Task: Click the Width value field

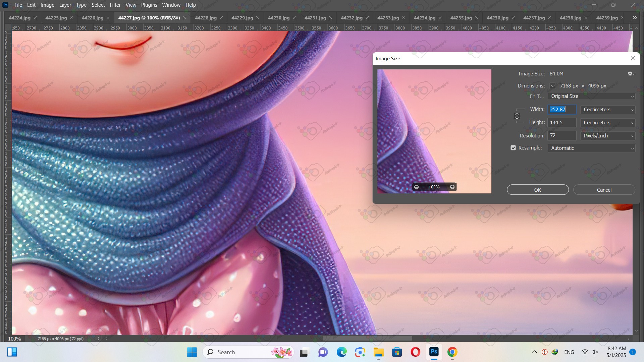Action: tap(562, 110)
